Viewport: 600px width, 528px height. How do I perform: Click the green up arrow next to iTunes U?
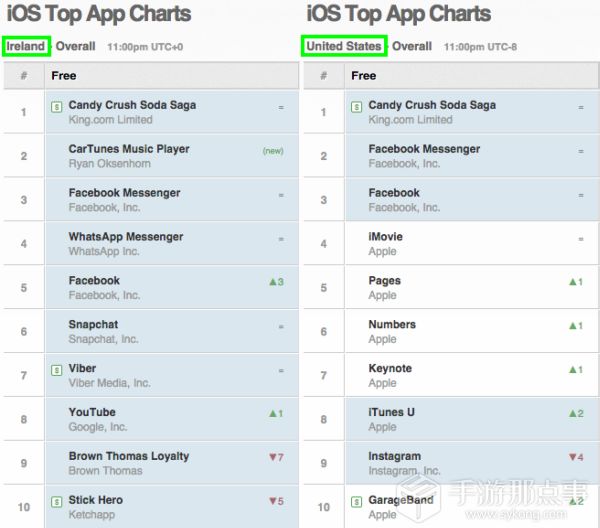572,413
